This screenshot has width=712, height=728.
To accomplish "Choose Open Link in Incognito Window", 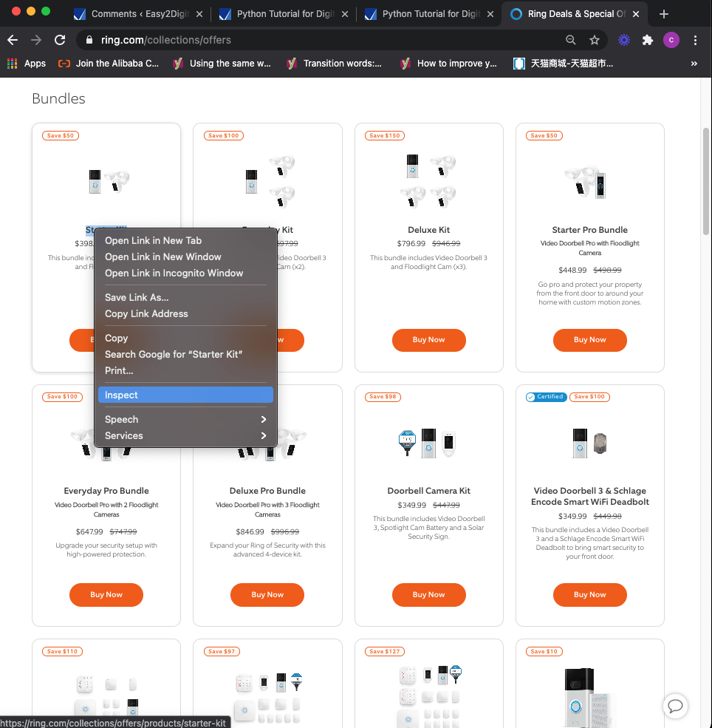I will point(185,273).
